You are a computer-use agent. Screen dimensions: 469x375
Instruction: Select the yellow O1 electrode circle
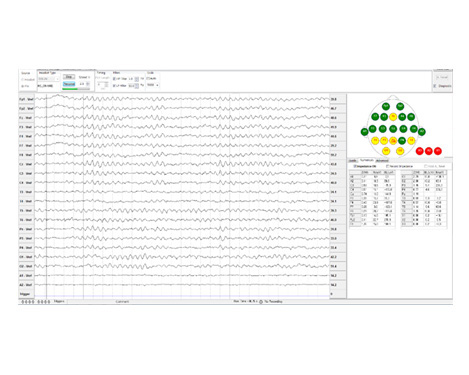click(386, 151)
